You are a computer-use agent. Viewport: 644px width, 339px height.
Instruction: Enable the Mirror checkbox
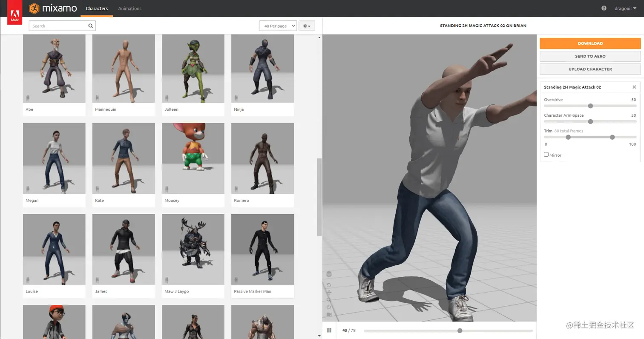tap(546, 155)
